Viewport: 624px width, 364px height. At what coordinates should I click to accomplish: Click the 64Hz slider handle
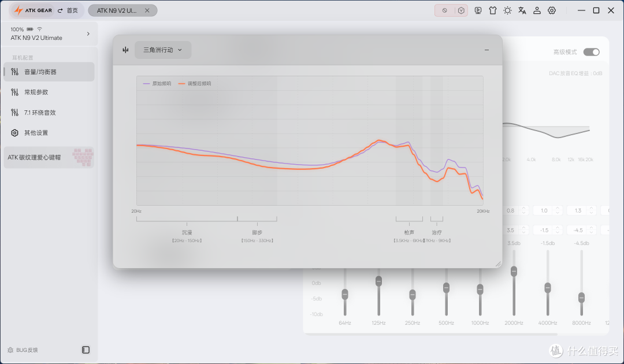tap(345, 295)
